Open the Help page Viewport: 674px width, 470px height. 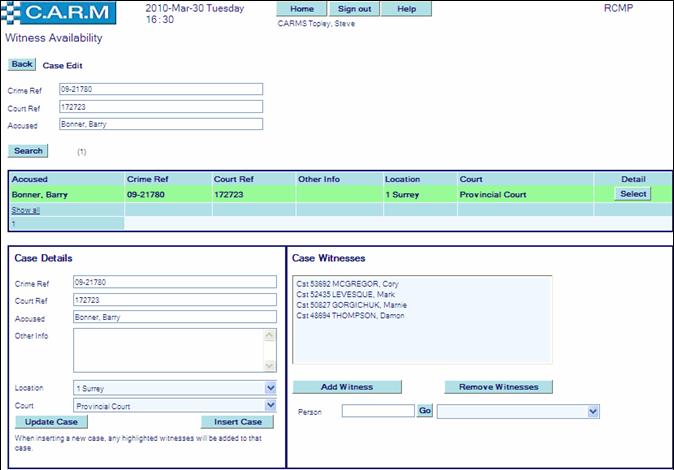click(x=407, y=9)
